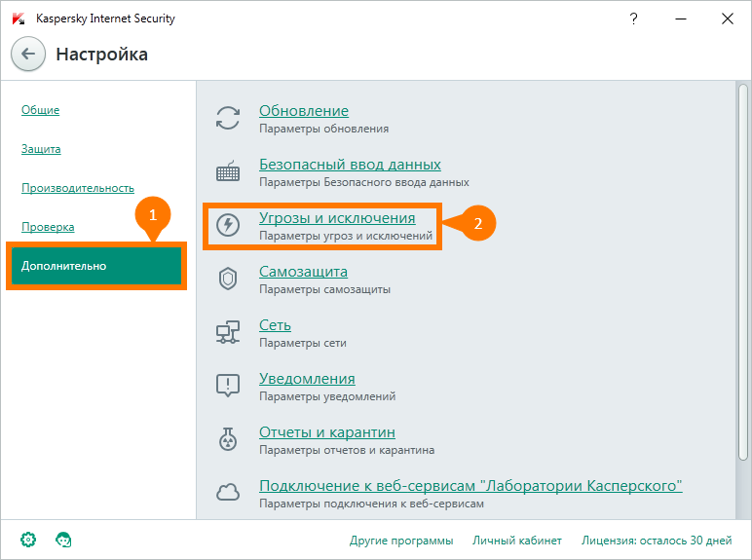Open help with the question mark
752x560 pixels.
[x=633, y=19]
